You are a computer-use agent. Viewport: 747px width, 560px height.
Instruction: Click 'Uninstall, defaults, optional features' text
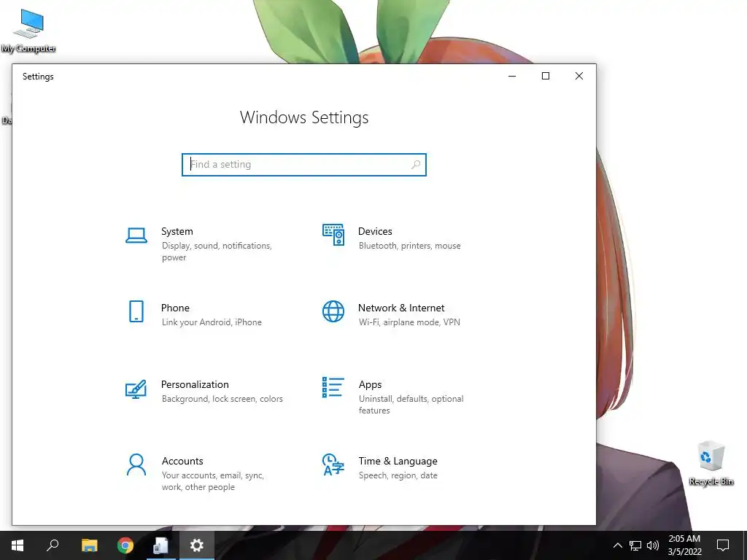click(411, 404)
